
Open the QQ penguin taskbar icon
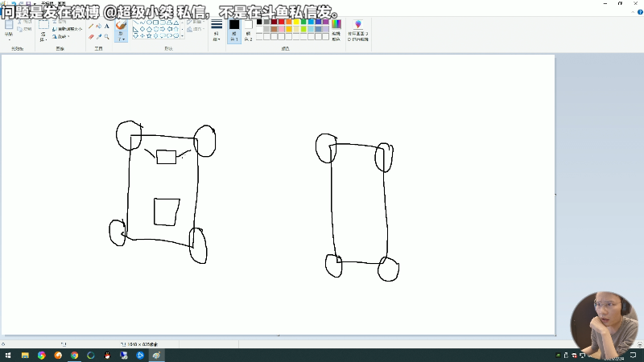coord(107,356)
